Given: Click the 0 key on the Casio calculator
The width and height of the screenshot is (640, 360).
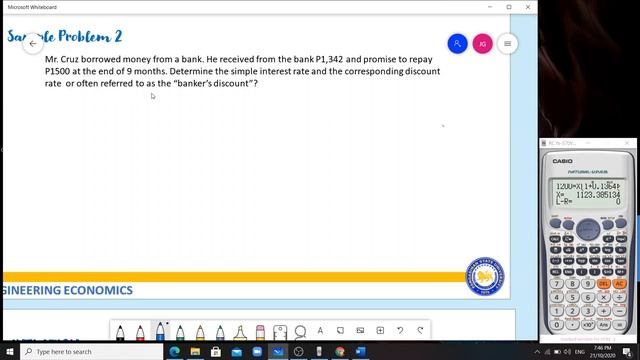Looking at the screenshot, I should tap(556, 325).
